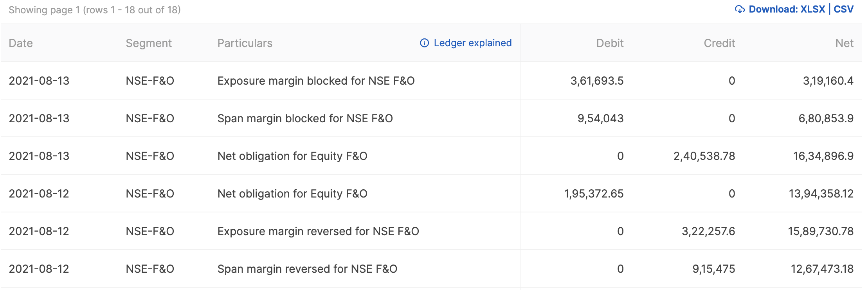The height and width of the screenshot is (290, 868).
Task: Click the 3,19,160.4 net balance
Action: [828, 81]
